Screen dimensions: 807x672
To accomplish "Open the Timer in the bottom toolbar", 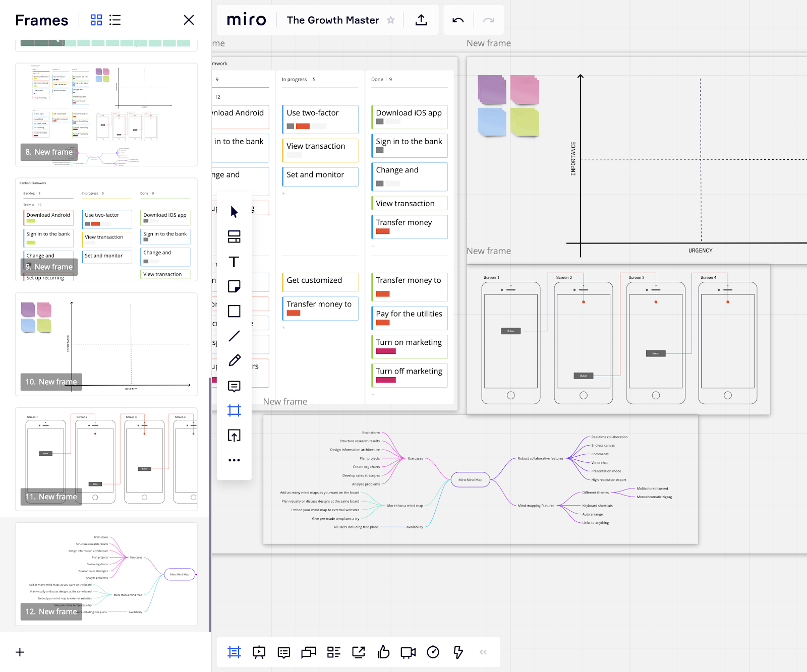I will click(x=433, y=652).
